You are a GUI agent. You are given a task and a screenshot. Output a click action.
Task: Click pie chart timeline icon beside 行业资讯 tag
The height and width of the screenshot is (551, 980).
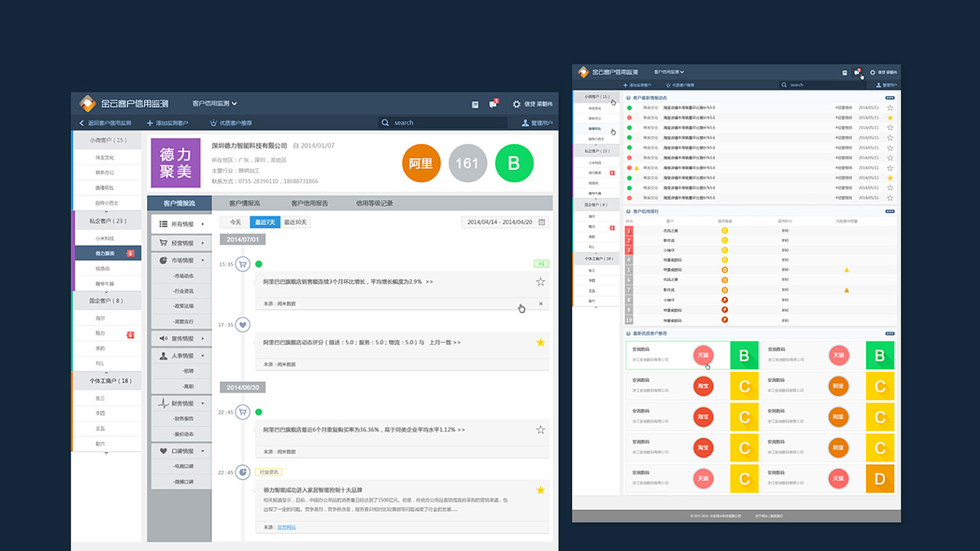243,472
